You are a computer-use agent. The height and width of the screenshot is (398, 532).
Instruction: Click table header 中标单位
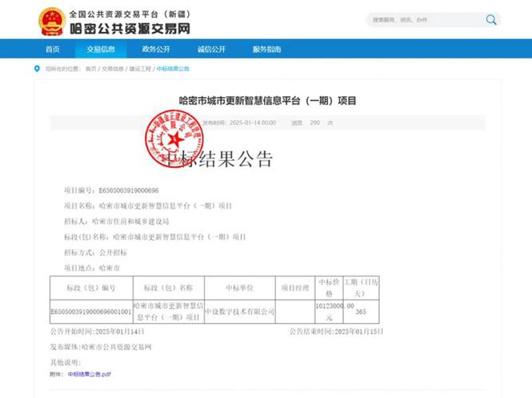click(240, 288)
